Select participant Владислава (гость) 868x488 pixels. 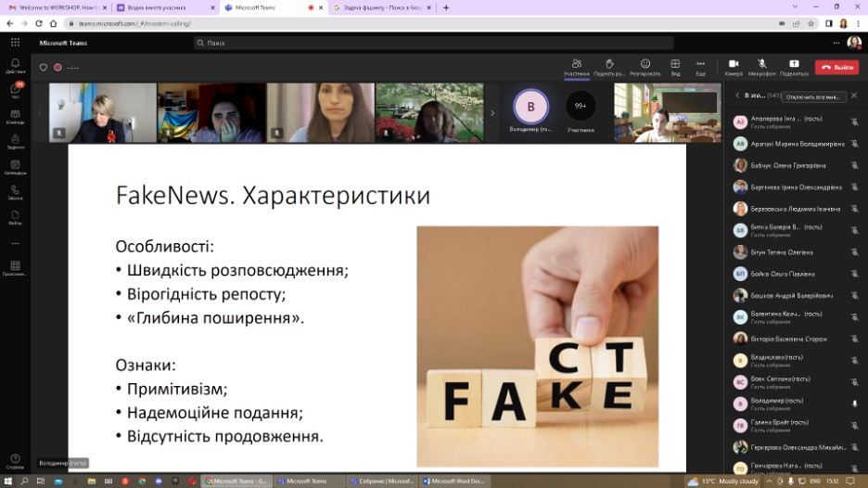pyautogui.click(x=795, y=361)
